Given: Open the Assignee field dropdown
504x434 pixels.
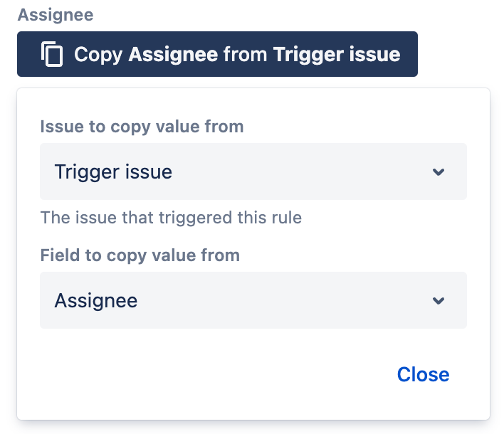Looking at the screenshot, I should pos(253,300).
